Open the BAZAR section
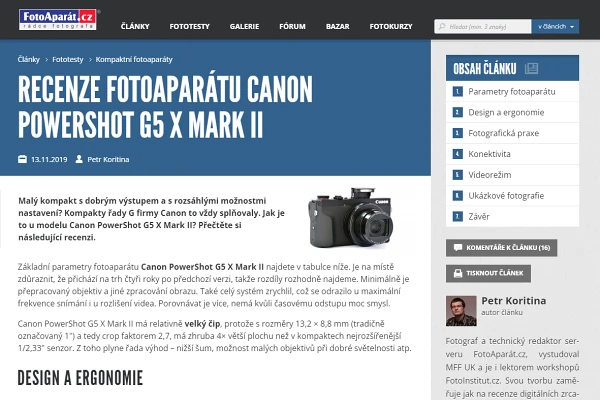Viewport: 600px width, 400px height. (338, 26)
